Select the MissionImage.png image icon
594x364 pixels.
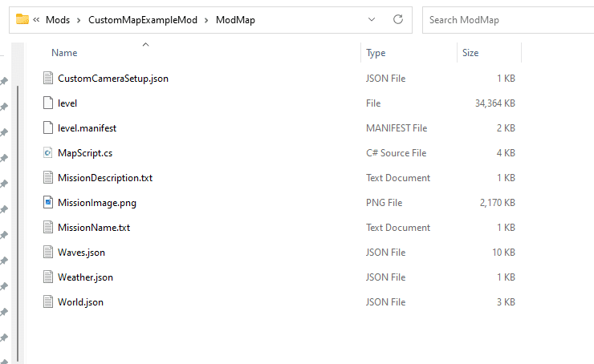click(48, 202)
